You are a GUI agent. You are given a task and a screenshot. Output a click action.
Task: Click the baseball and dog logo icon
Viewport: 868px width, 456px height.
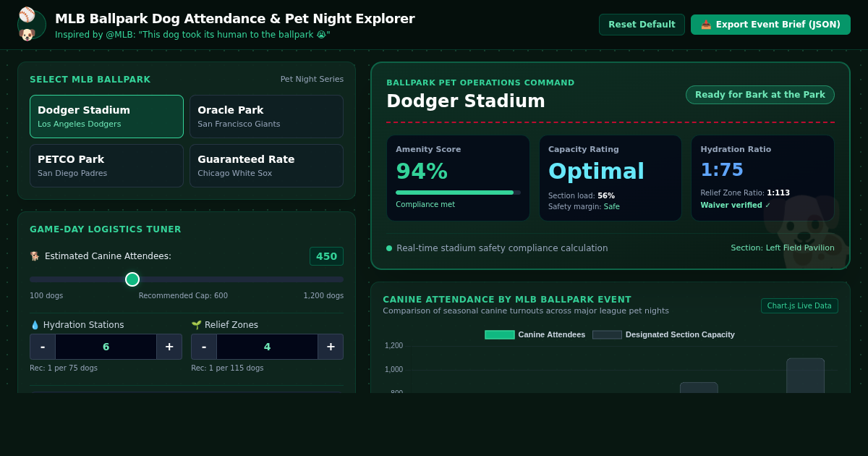tap(31, 25)
